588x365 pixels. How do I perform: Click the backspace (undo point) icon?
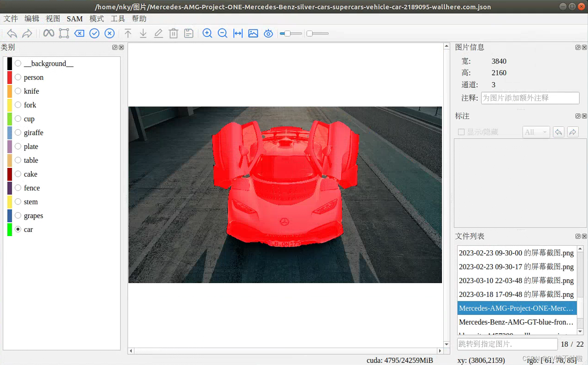coord(79,33)
